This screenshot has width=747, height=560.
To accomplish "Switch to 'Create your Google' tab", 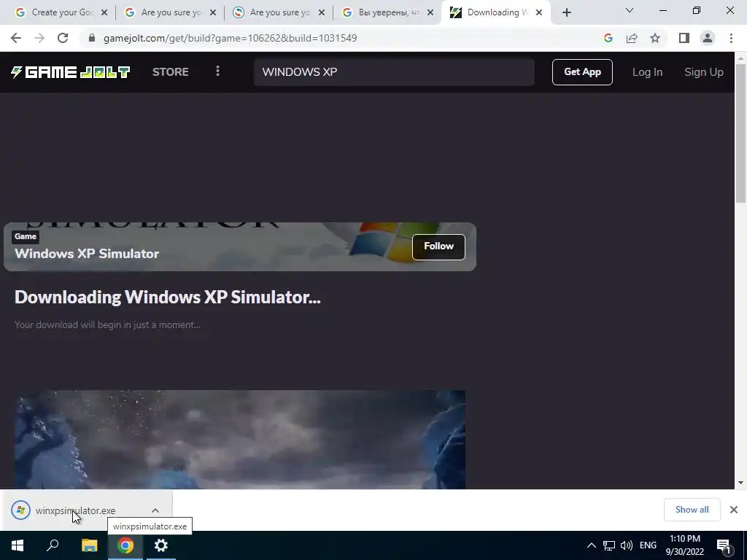I will (x=61, y=13).
